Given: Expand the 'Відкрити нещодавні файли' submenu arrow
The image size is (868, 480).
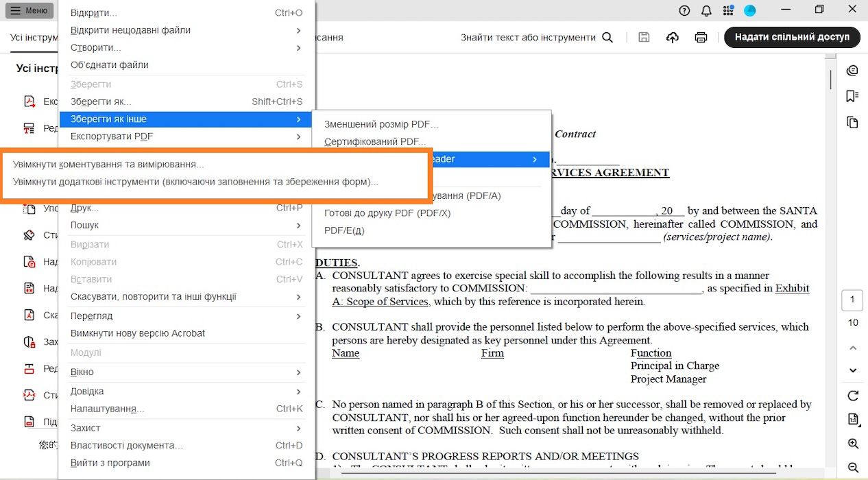Looking at the screenshot, I should tap(298, 30).
